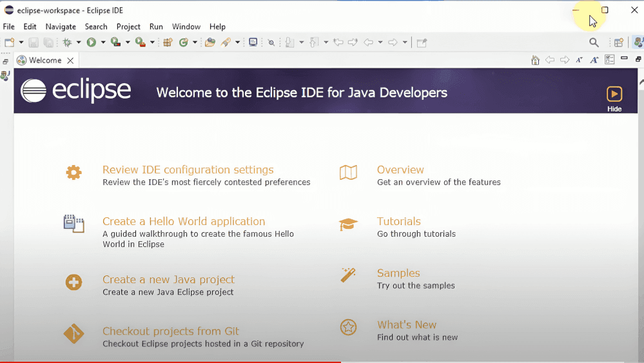Click Create a Hello World application link
Image resolution: width=644 pixels, height=363 pixels.
click(184, 221)
